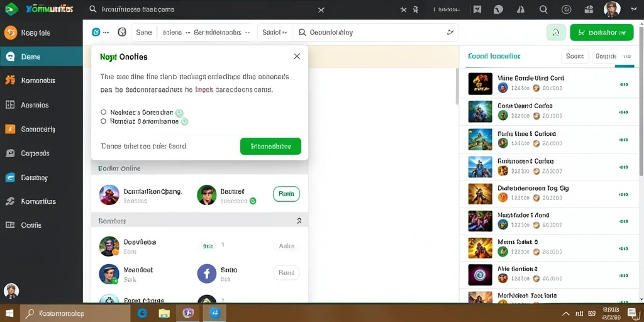
Task: Switch to the 'Koont toneatiec' tab
Action: pyautogui.click(x=494, y=56)
